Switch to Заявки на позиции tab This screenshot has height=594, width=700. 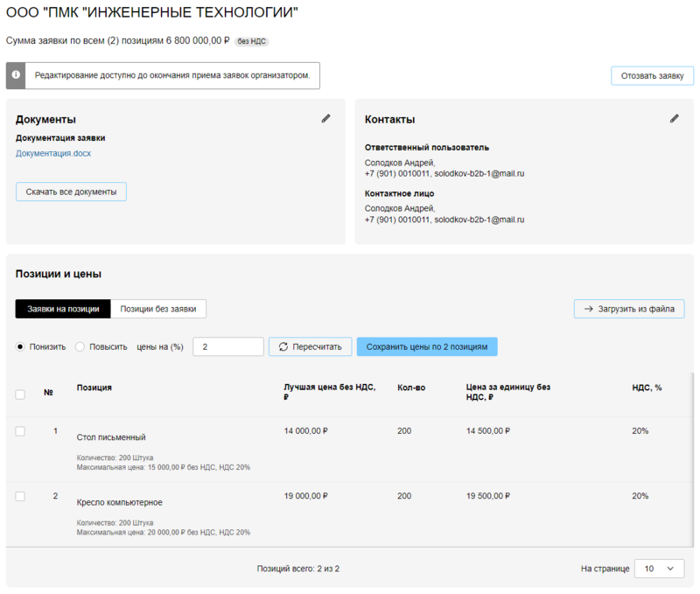click(x=63, y=309)
